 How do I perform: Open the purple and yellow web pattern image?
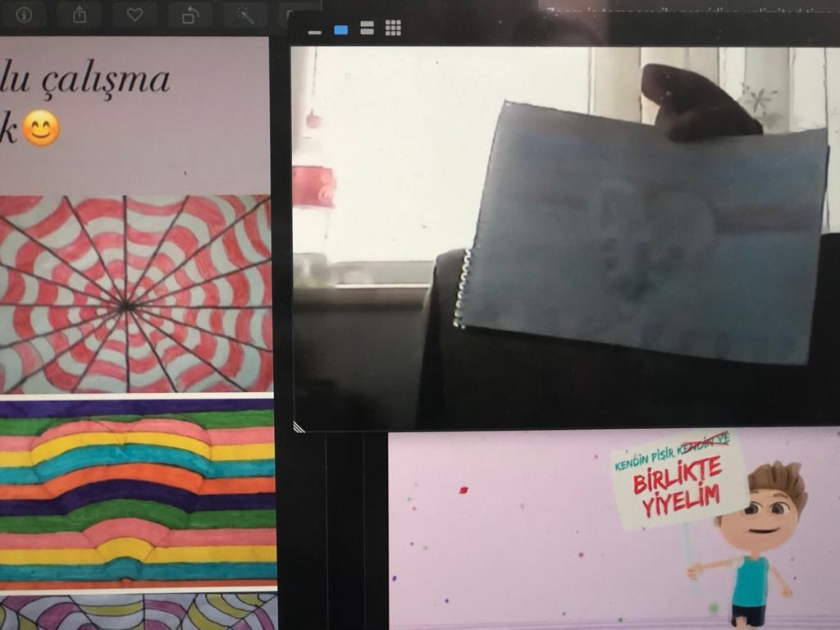point(136,612)
